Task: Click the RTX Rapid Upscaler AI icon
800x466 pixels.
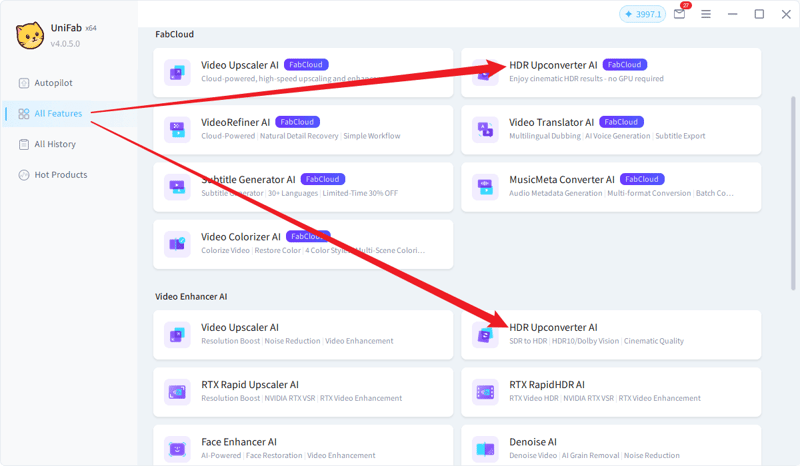Action: [177, 392]
